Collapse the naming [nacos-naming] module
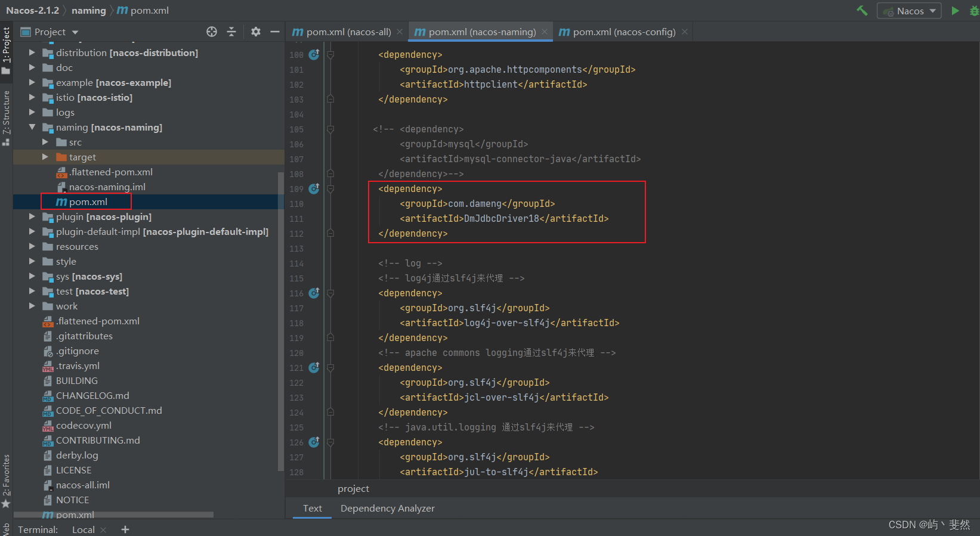The image size is (980, 536). (32, 127)
